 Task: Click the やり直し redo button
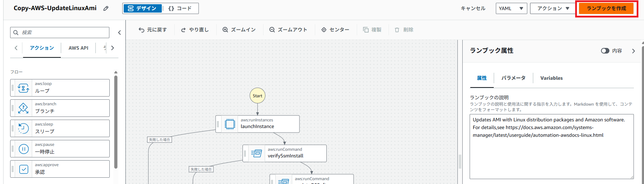(195, 30)
